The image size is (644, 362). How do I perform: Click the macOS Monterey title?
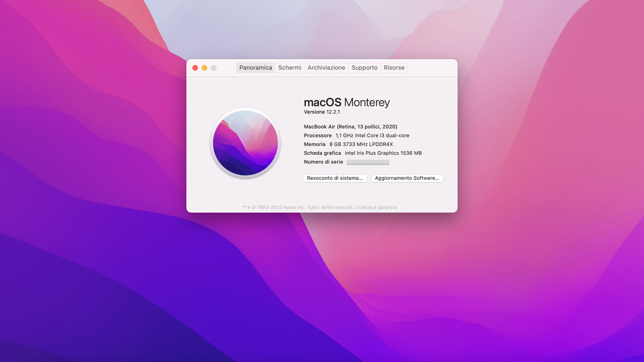(x=347, y=103)
